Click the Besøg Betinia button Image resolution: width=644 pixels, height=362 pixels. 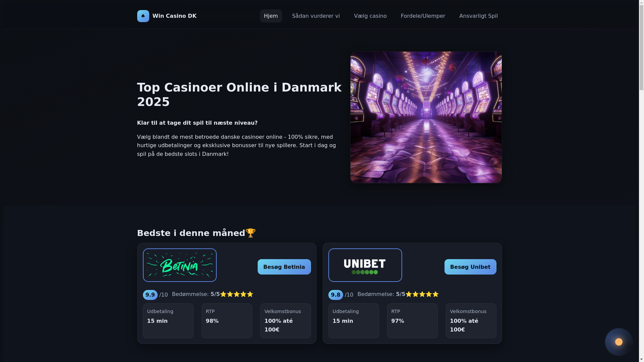coord(284,267)
